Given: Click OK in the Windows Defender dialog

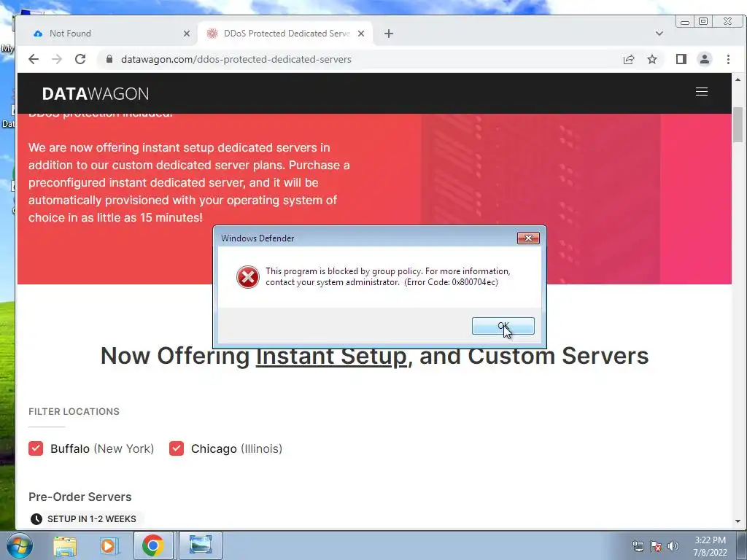Looking at the screenshot, I should coord(503,326).
